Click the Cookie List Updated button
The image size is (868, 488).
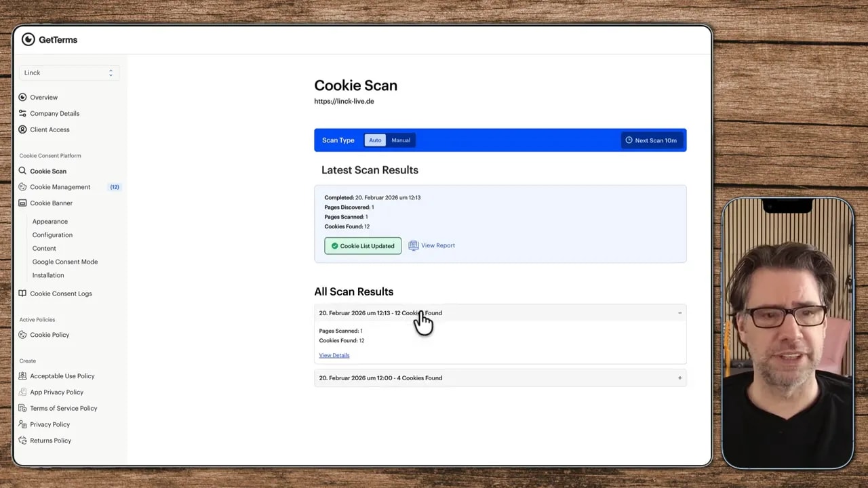tap(362, 245)
